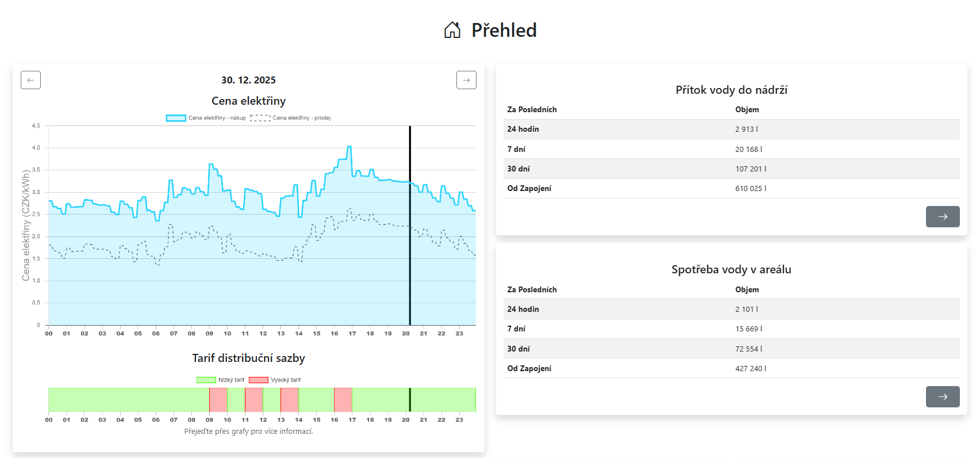Click the price peak near hour 17
This screenshot has height=458, width=980.
[349, 147]
